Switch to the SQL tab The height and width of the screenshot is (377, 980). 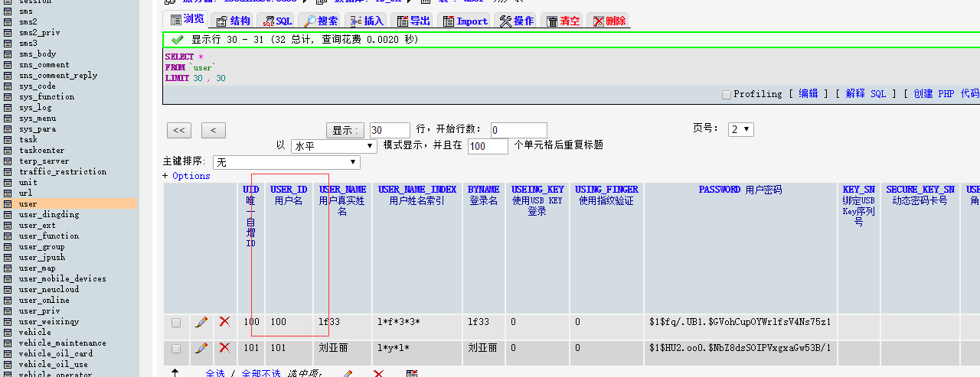276,21
